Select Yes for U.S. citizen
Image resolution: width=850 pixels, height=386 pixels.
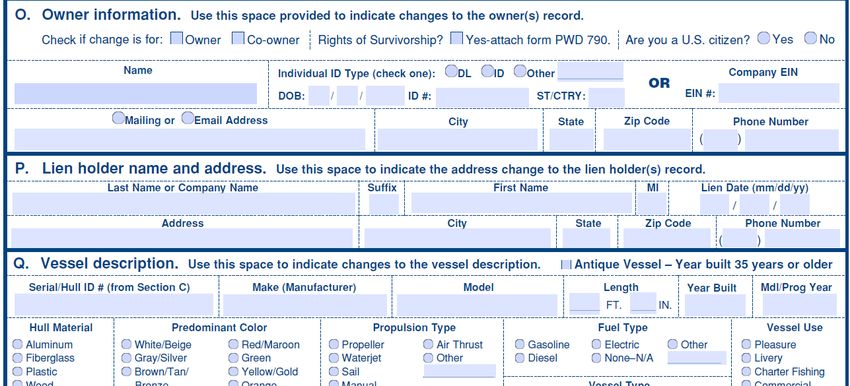764,38
